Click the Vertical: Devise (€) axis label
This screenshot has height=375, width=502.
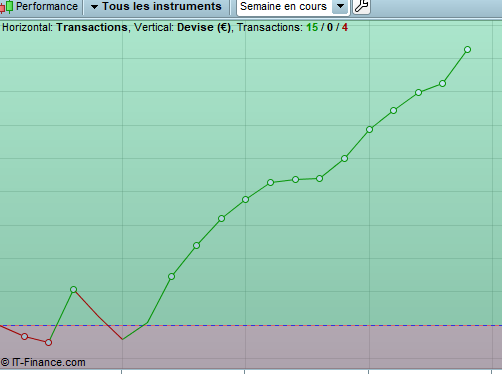[182, 27]
